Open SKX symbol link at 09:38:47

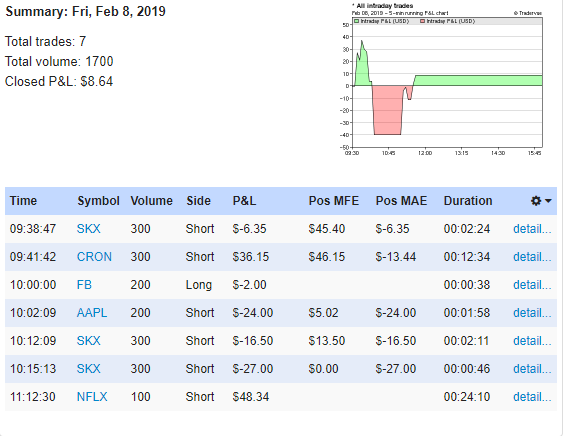88,229
